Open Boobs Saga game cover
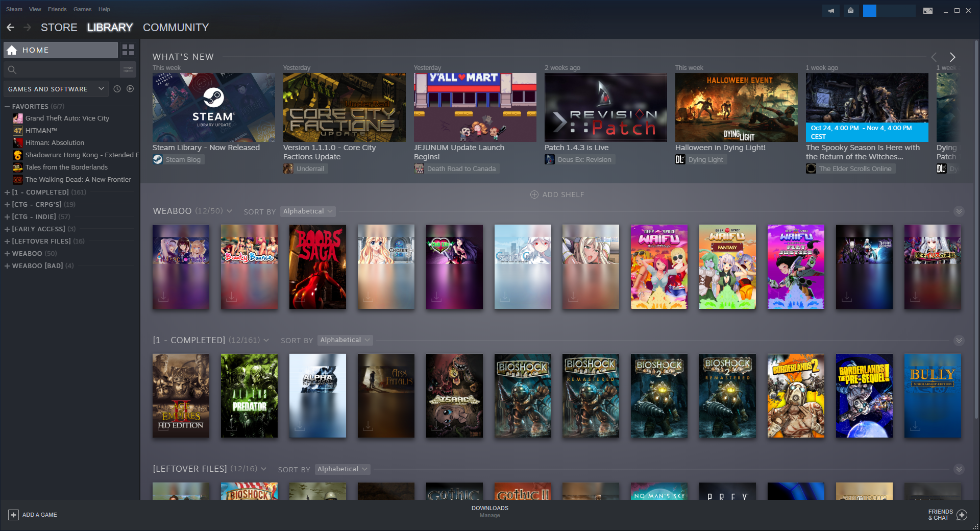Image resolution: width=980 pixels, height=531 pixels. point(317,267)
